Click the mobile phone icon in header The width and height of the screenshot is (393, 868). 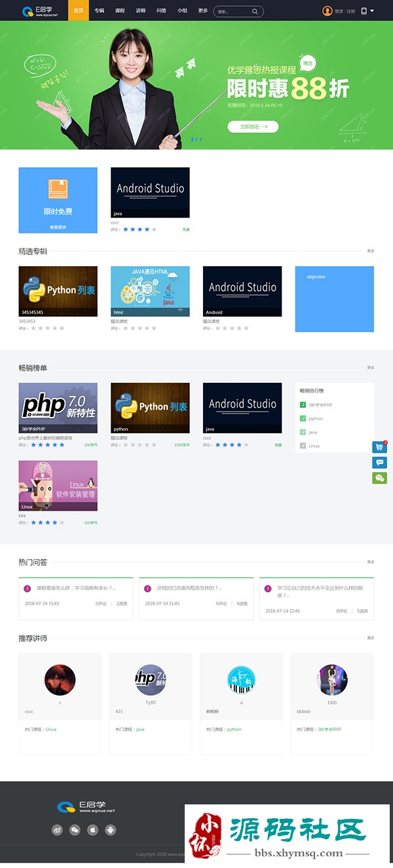(x=364, y=10)
